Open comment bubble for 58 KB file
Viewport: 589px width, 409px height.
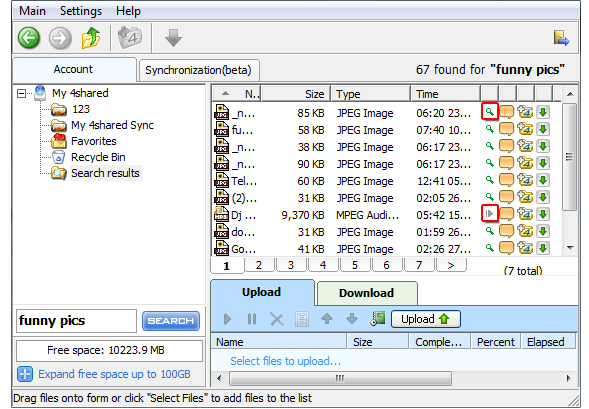pyautogui.click(x=506, y=129)
